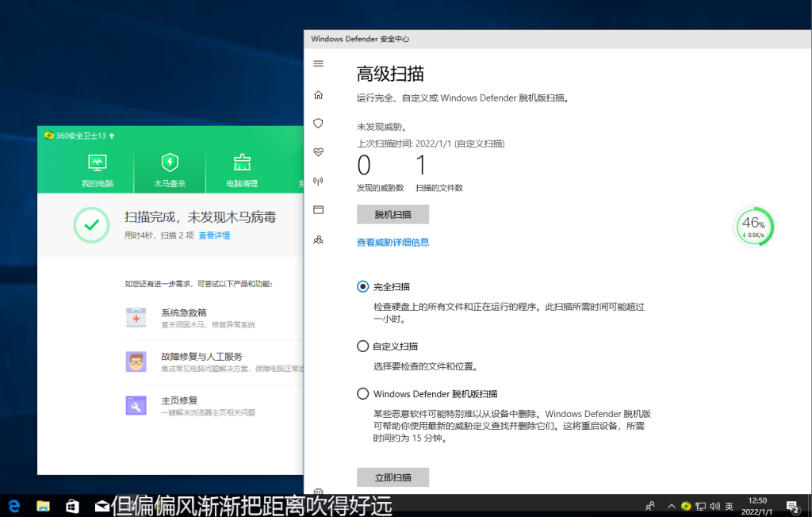Click the 上次扫描时间 2022/1/1 line
Viewport: 812px width, 517px height.
coord(431,144)
